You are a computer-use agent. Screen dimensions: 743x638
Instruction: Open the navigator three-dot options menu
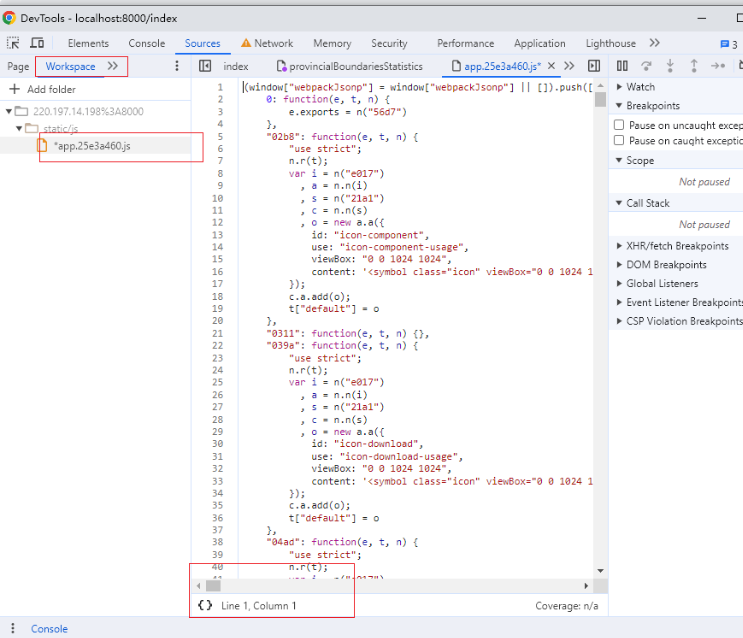pos(178,66)
